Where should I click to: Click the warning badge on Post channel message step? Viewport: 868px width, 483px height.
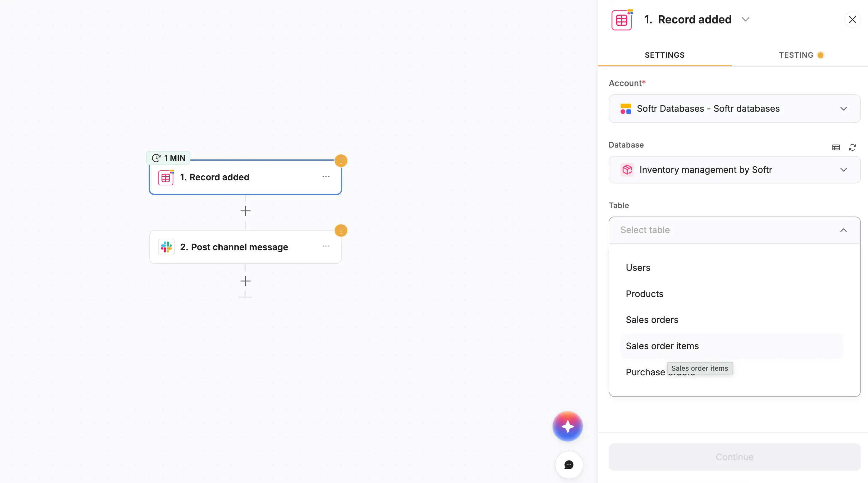[x=341, y=230]
